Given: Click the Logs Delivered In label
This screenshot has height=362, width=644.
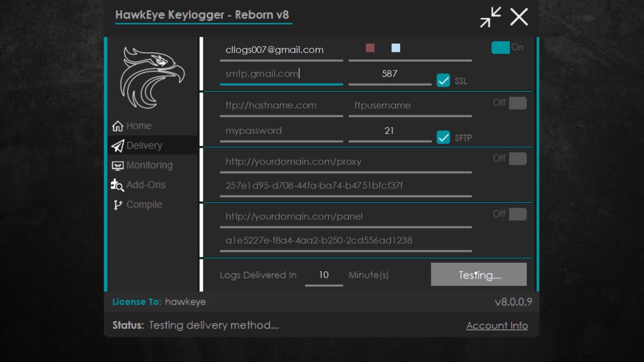Looking at the screenshot, I should [258, 275].
